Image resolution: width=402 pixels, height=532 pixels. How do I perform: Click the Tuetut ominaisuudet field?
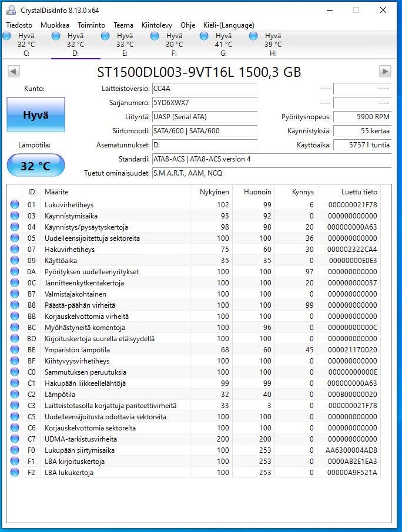(x=272, y=173)
